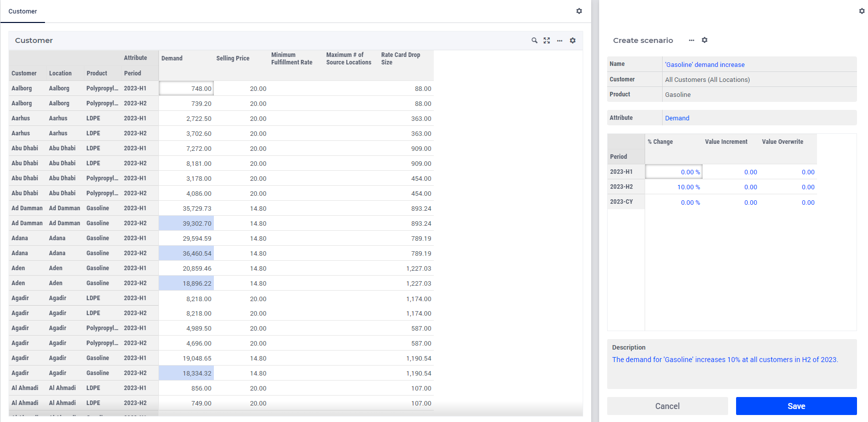Image resolution: width=868 pixels, height=422 pixels.
Task: Edit the 10.00 % change for 2023-H2
Action: point(674,187)
